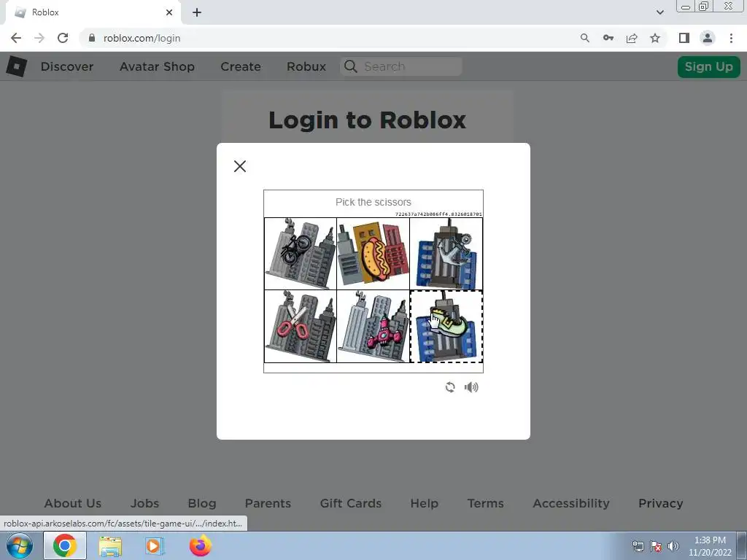Open the zoom magnifier icon in address bar

pyautogui.click(x=585, y=38)
